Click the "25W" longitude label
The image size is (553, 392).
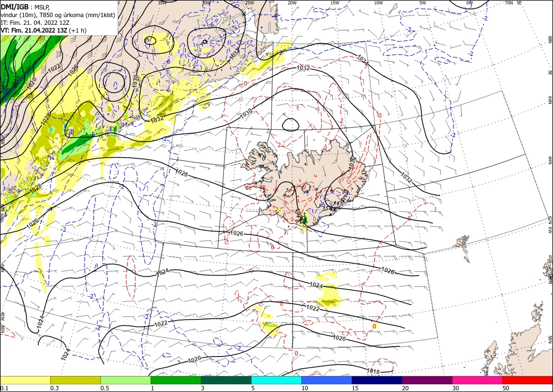pyautogui.click(x=249, y=3)
